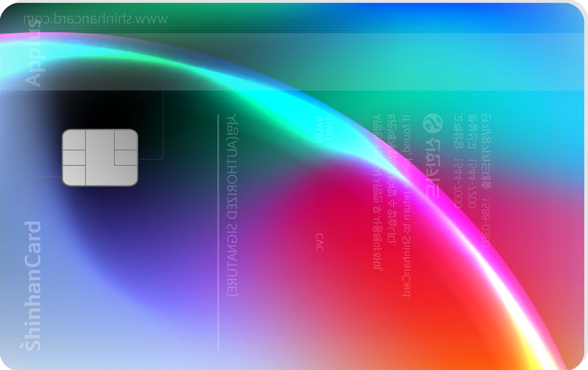Click the mirrored 1544-7200 phone number
Viewport: 588px width, 370px height.
472,183
